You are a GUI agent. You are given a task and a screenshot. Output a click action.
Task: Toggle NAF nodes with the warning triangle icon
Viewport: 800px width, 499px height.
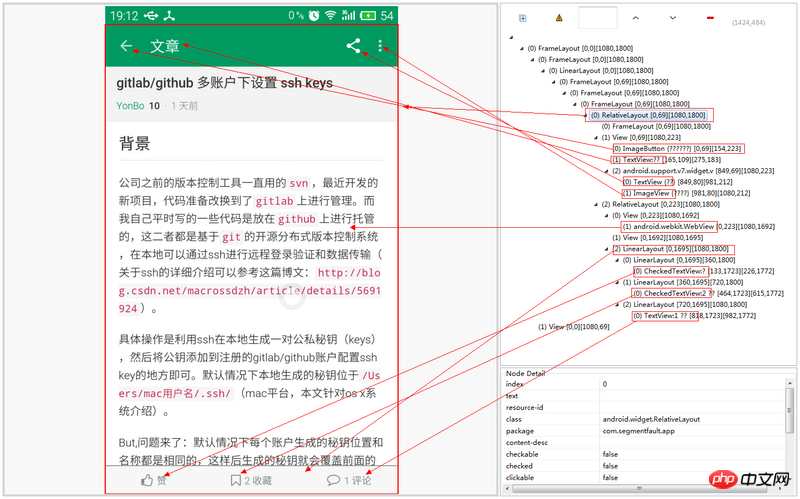click(559, 18)
